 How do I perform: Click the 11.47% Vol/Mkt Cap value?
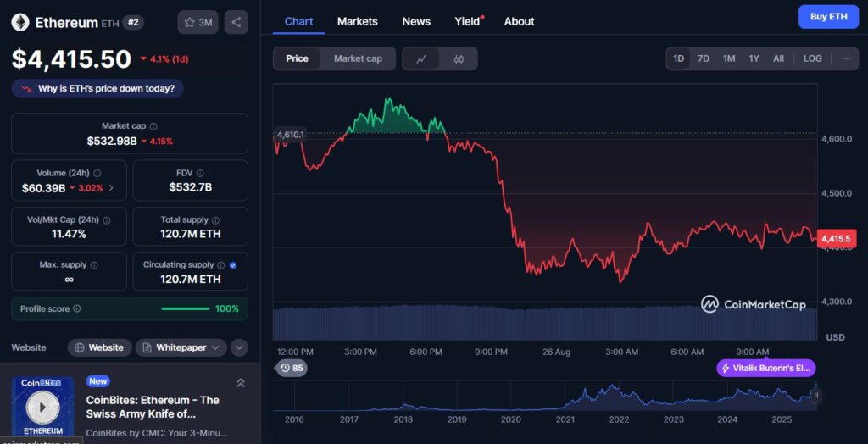(69, 234)
